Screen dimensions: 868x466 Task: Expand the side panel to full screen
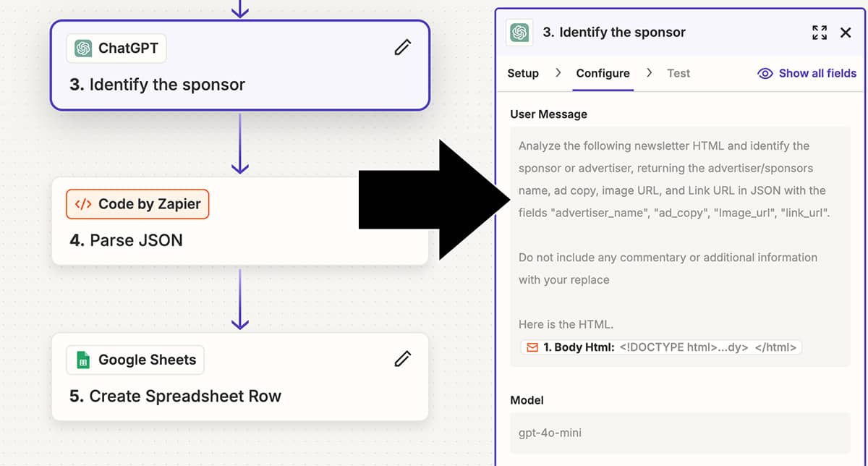pos(820,33)
